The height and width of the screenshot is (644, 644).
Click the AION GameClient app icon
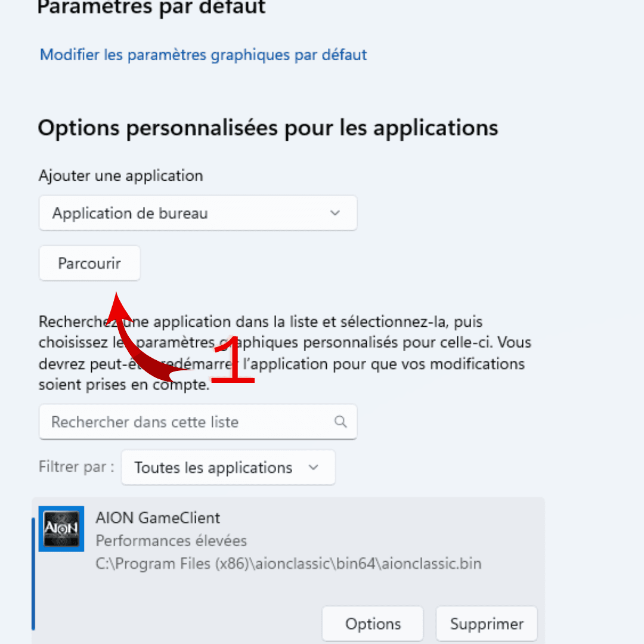(61, 529)
